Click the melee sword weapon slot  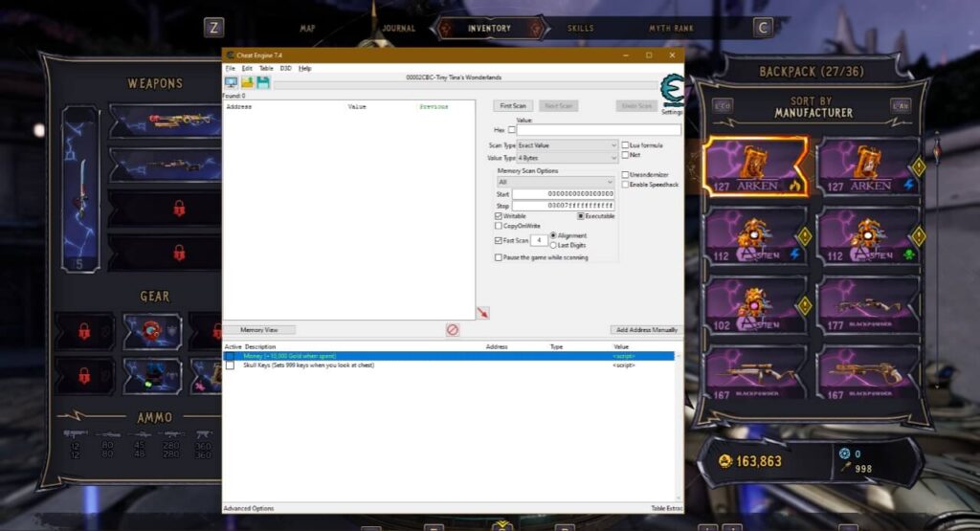click(x=80, y=188)
